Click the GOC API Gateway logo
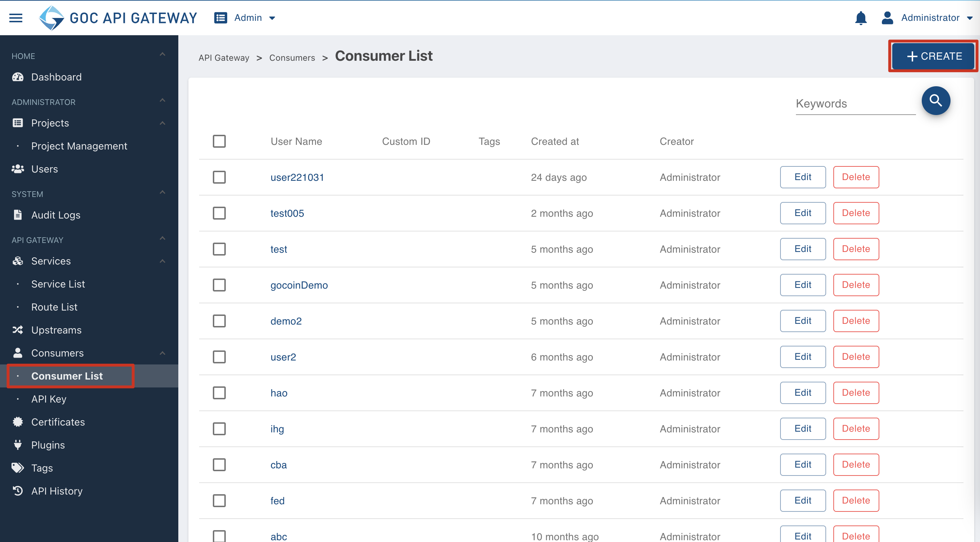Screen dimensions: 980x542 (x=118, y=18)
